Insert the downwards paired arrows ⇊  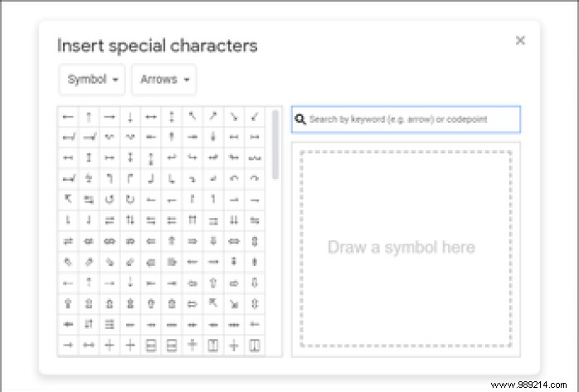click(234, 220)
